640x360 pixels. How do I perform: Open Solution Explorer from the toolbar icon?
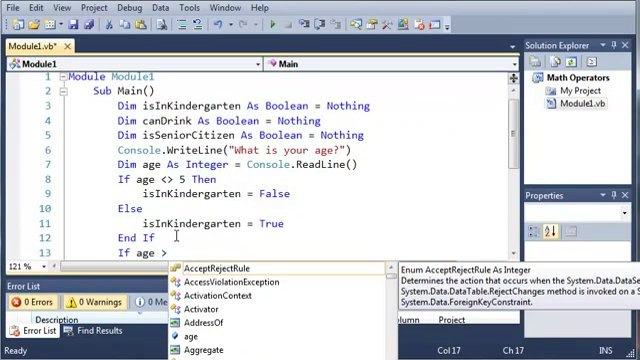pos(356,25)
